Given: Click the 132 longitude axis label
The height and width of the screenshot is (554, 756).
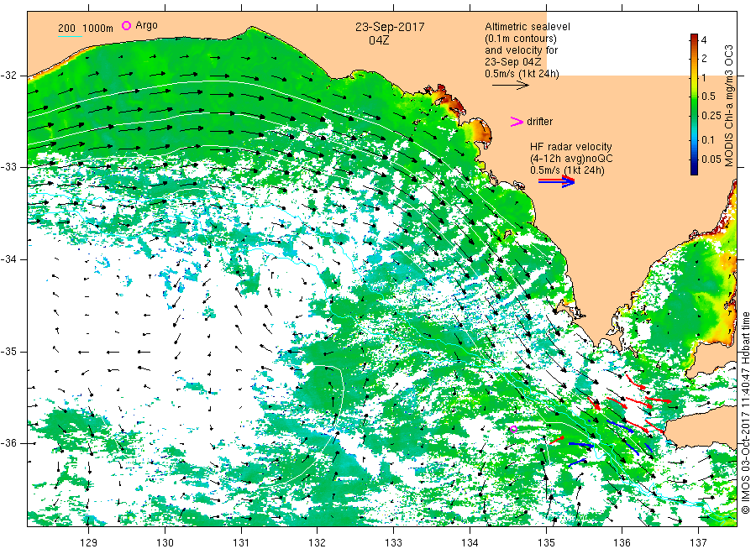Looking at the screenshot, I should click(318, 543).
